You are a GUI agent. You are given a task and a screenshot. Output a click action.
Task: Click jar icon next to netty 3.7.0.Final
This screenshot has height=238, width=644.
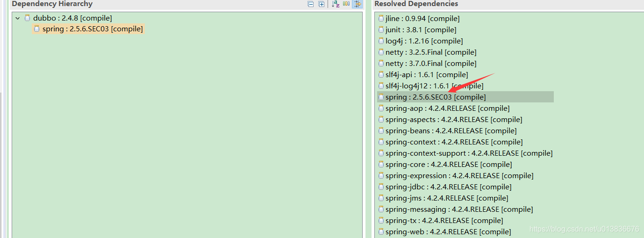point(381,64)
